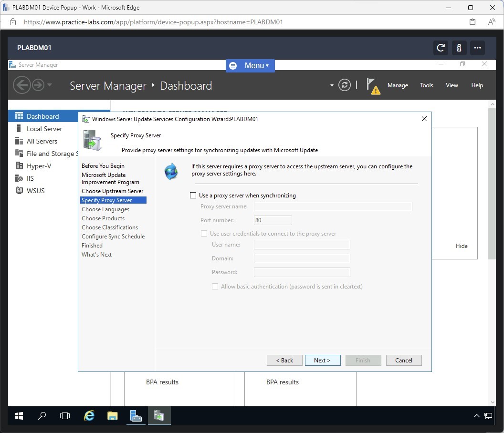Viewport: 504px width, 433px height.
Task: Go Back to the previous wizard step
Action: (284, 361)
